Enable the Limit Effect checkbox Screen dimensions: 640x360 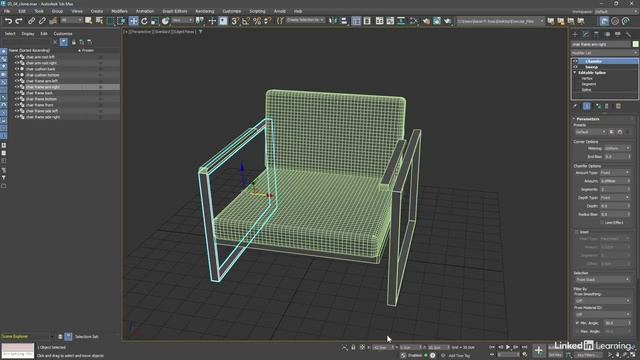602,222
